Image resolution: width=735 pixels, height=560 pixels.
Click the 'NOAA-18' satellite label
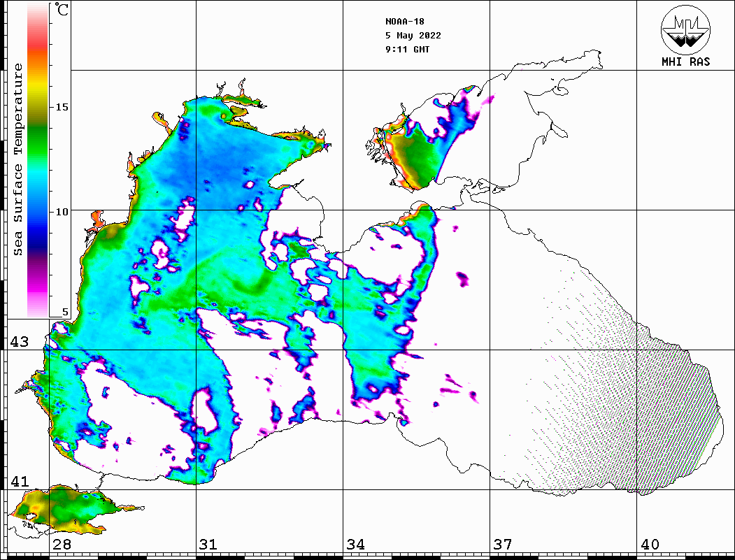pyautogui.click(x=404, y=22)
